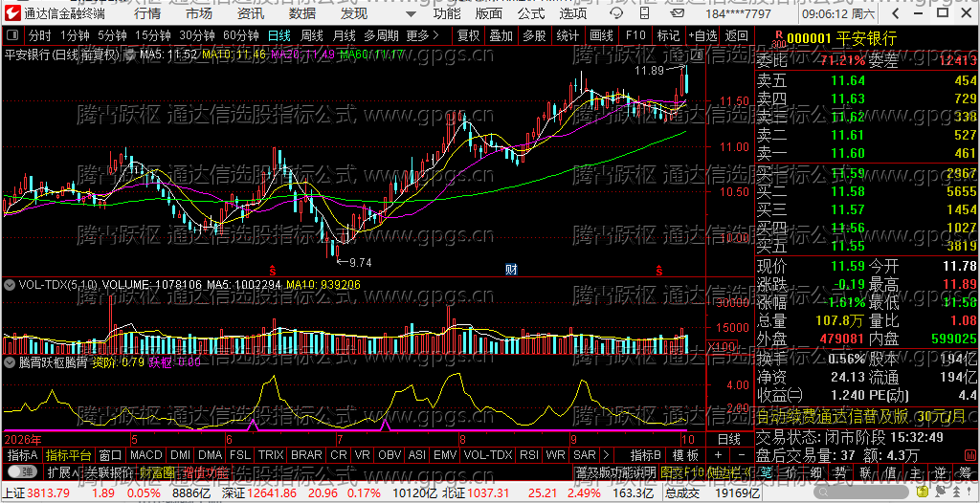Expand the 更多 periods dropdown
This screenshot has height=503, width=980.
click(422, 35)
